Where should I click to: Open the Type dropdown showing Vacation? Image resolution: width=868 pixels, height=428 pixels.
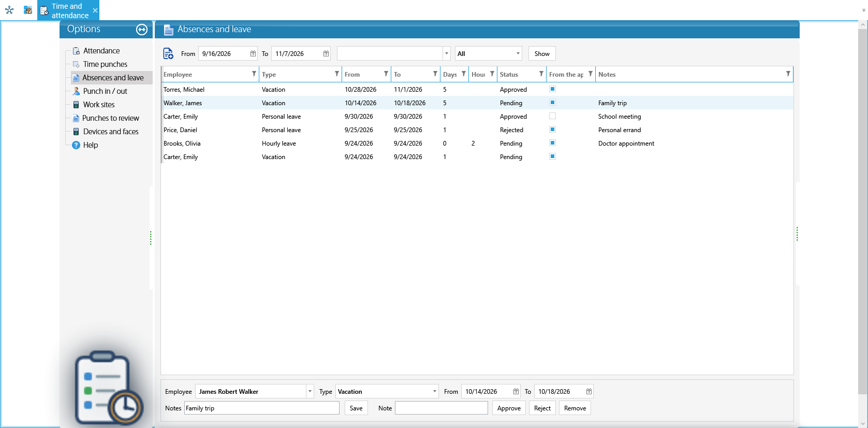click(x=435, y=391)
